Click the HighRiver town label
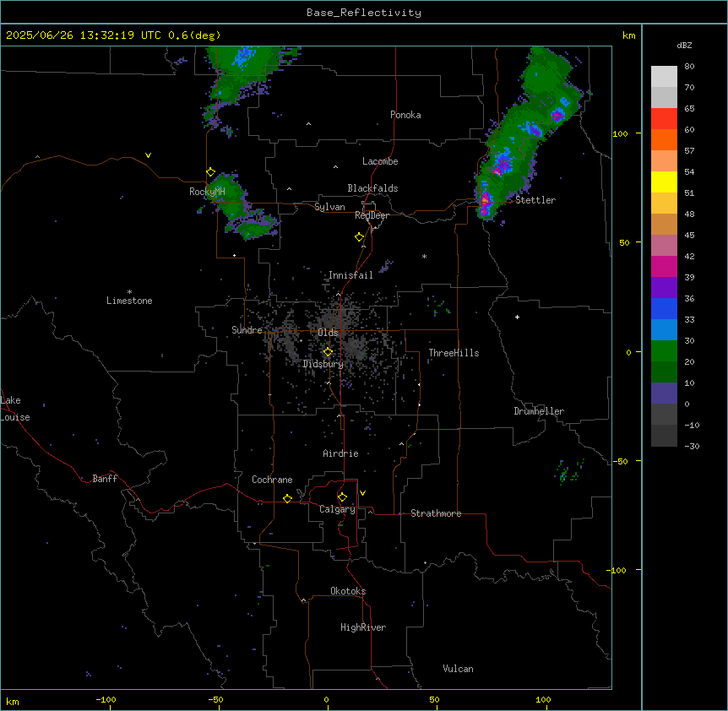The width and height of the screenshot is (728, 711). click(x=363, y=627)
